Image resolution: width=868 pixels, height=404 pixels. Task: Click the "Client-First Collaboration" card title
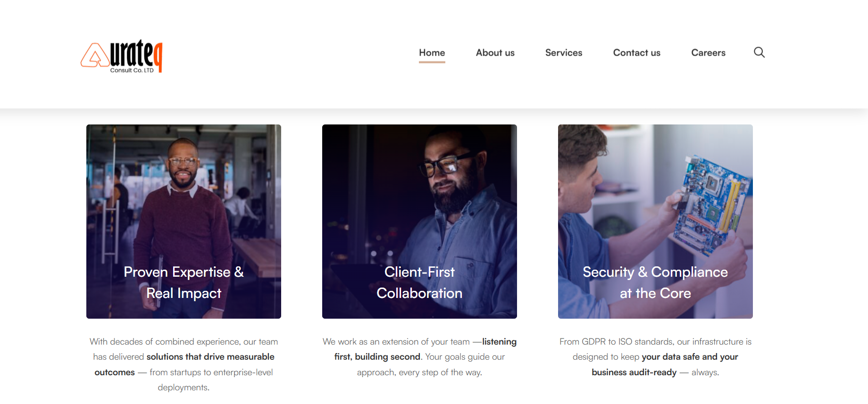click(419, 282)
